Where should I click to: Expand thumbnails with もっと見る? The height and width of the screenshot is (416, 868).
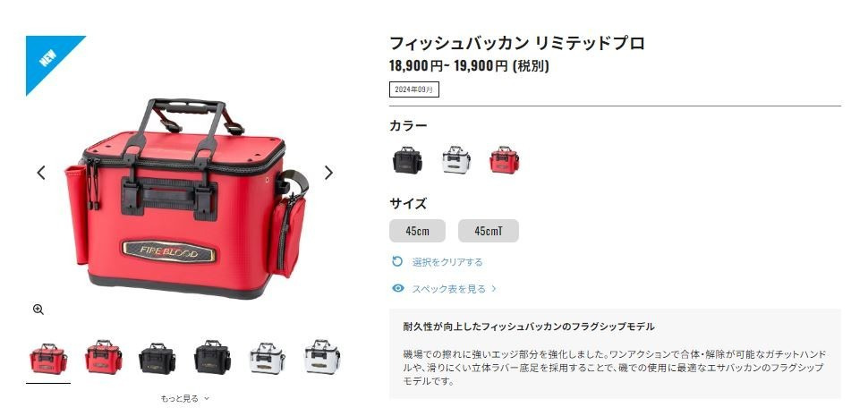pos(185,398)
